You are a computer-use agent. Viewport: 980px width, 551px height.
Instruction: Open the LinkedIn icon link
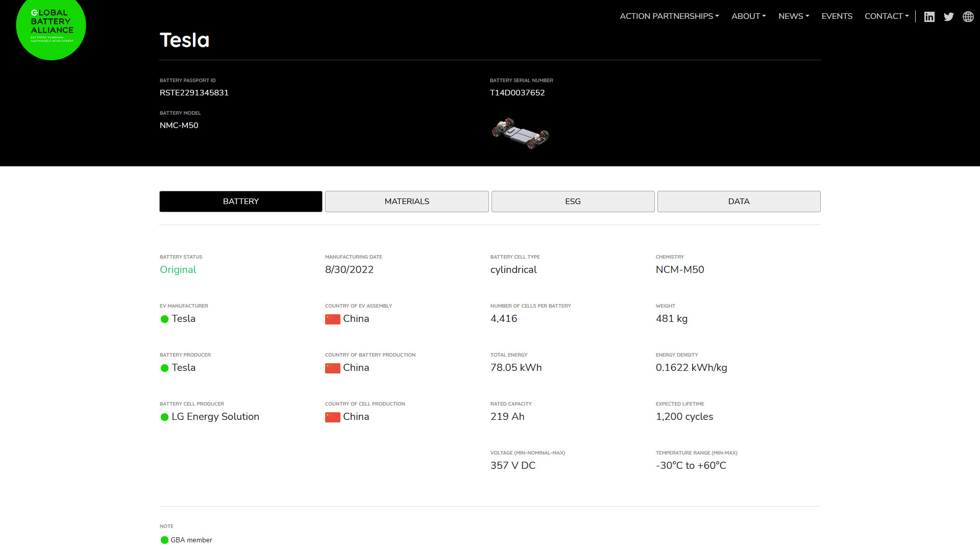pos(929,17)
